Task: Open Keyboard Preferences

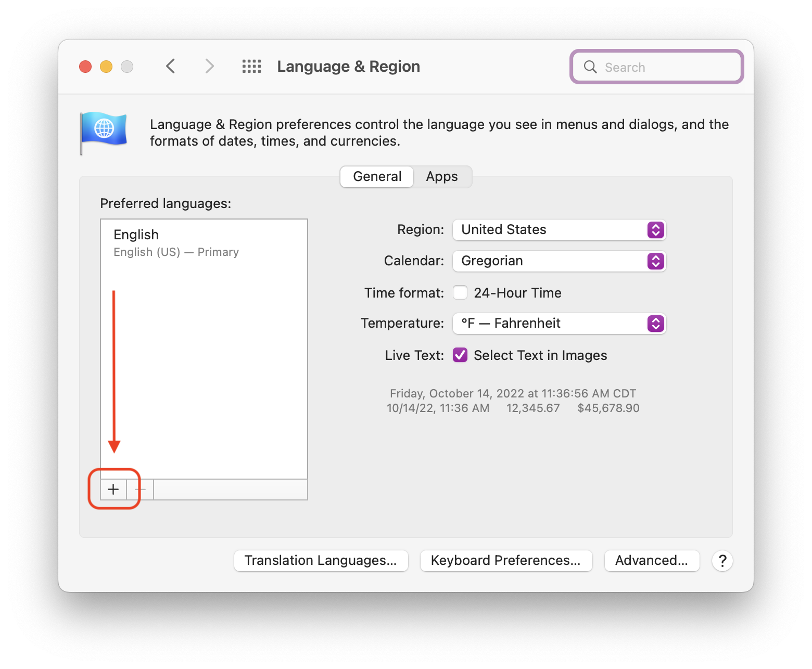Action: click(506, 560)
